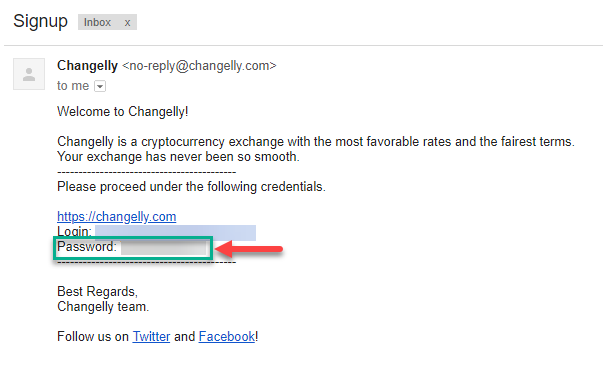Click the "to me" text
The width and height of the screenshot is (603, 369).
pos(73,86)
